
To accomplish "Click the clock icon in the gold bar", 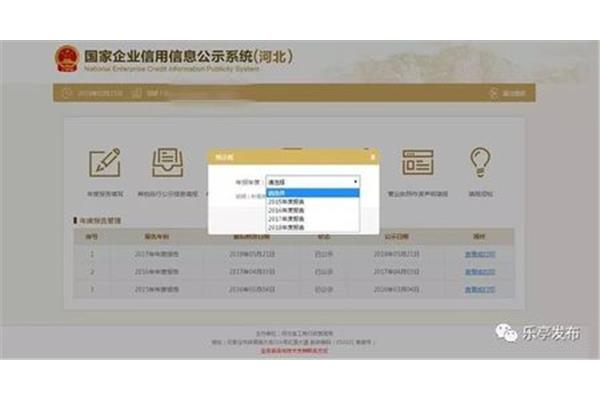I will [x=67, y=93].
